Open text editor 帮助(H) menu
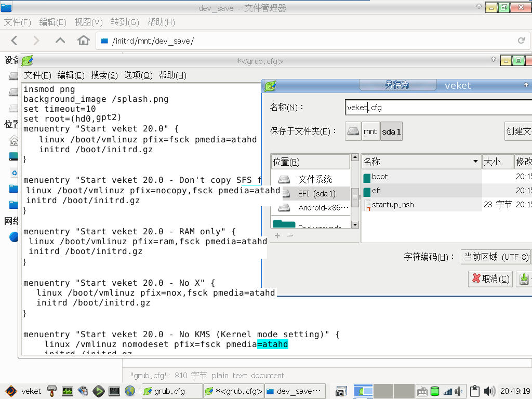 point(172,75)
